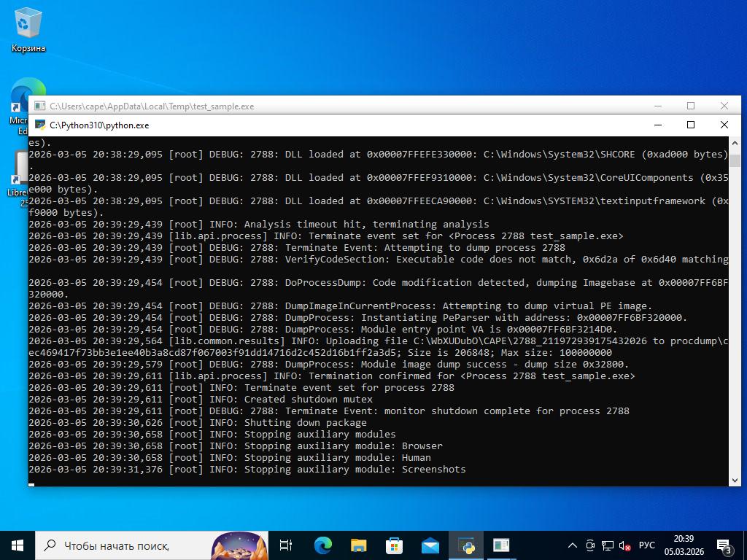Show hidden system tray icons
Viewport: 747px width, 560px height.
point(573,545)
